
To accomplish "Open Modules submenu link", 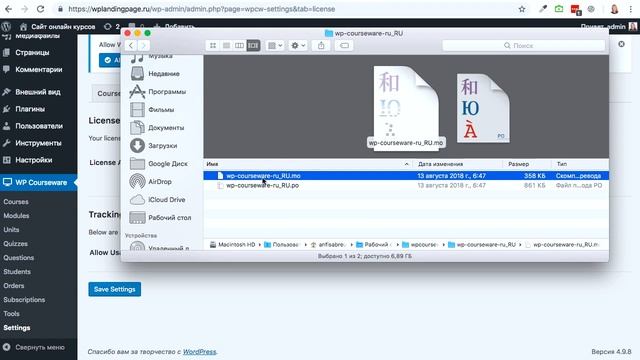I will click(x=16, y=216).
